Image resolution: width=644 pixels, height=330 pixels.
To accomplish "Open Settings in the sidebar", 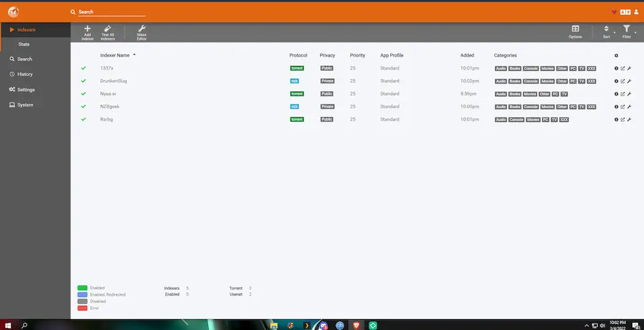I will (x=26, y=90).
